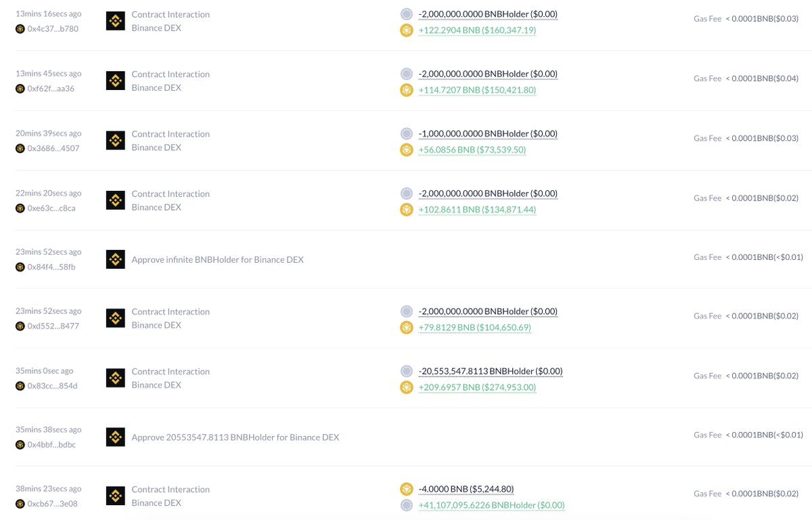Click the Binance icon near Approve 20553547.8113 BNBHolder
812x520 pixels.
(115, 437)
